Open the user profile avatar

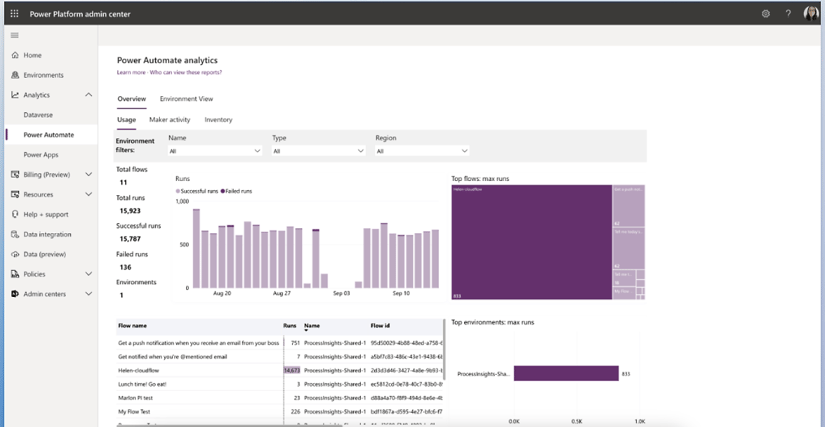pos(811,14)
